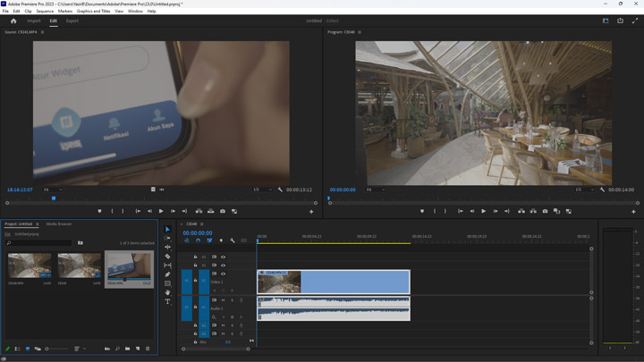Open Graphics and Titles menu
This screenshot has height=362, width=644.
click(x=93, y=11)
